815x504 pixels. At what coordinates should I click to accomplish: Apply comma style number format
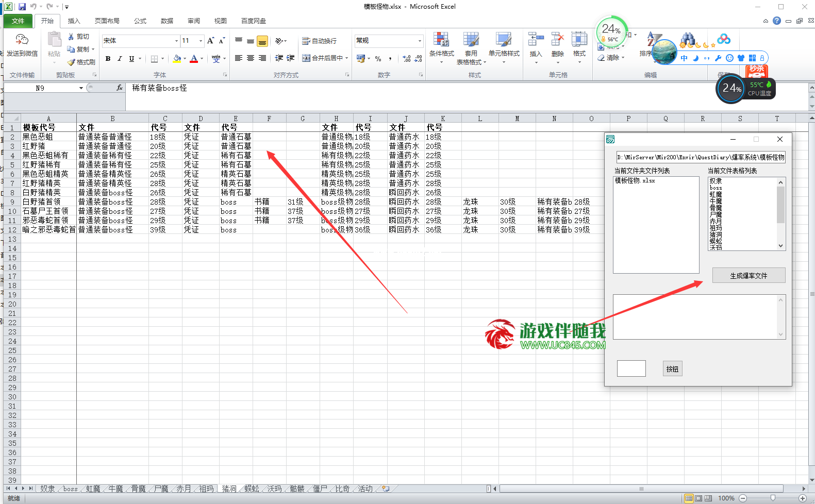click(390, 59)
